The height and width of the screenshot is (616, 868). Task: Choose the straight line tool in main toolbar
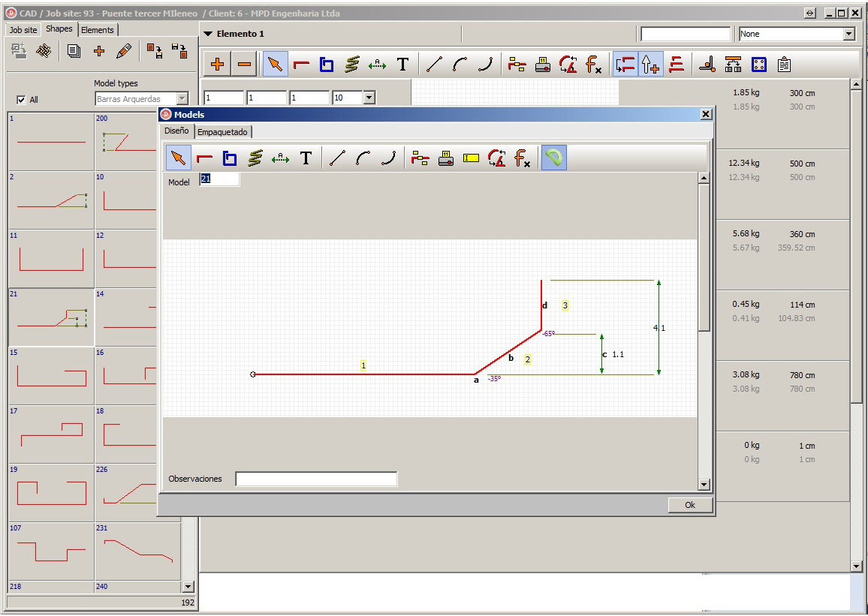pyautogui.click(x=435, y=64)
